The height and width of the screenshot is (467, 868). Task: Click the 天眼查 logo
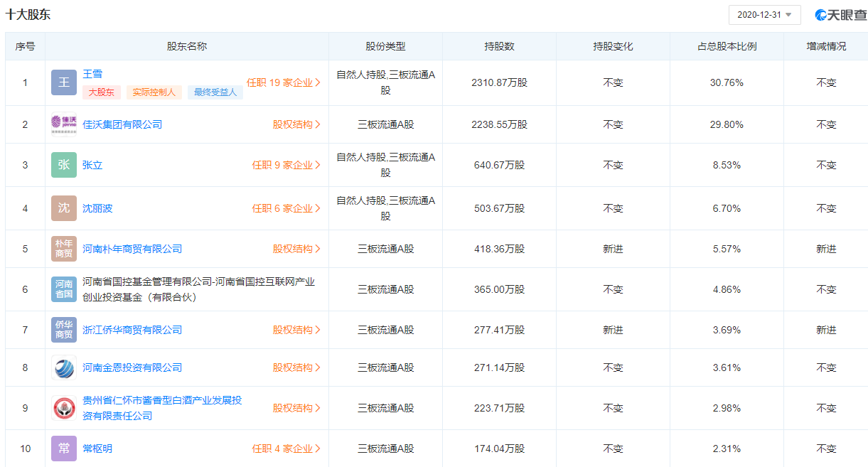(x=841, y=15)
